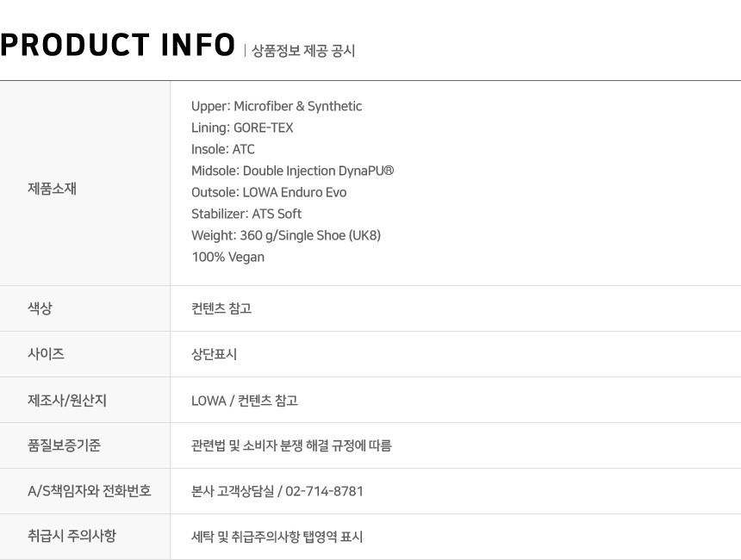Select the 제품소재 row label

pyautogui.click(x=52, y=189)
